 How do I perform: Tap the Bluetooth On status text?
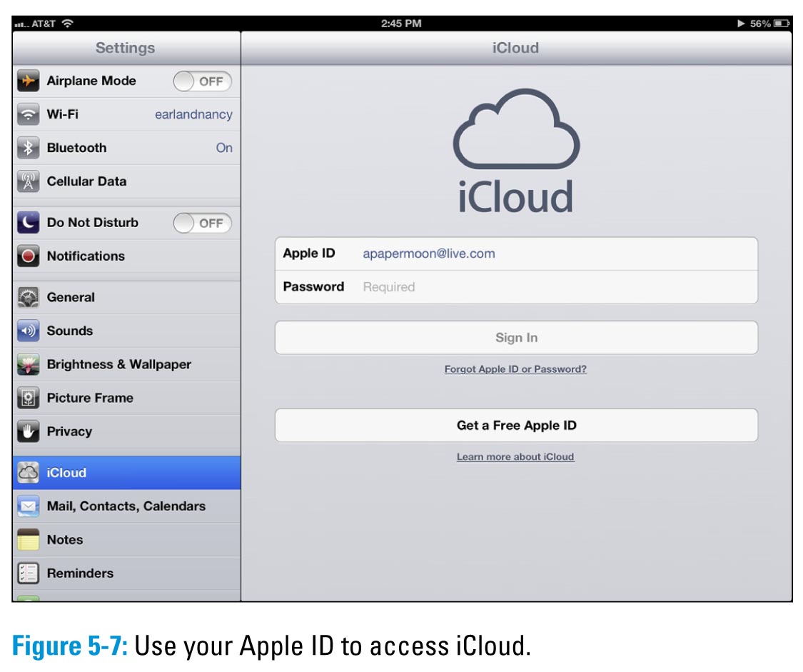pos(224,148)
